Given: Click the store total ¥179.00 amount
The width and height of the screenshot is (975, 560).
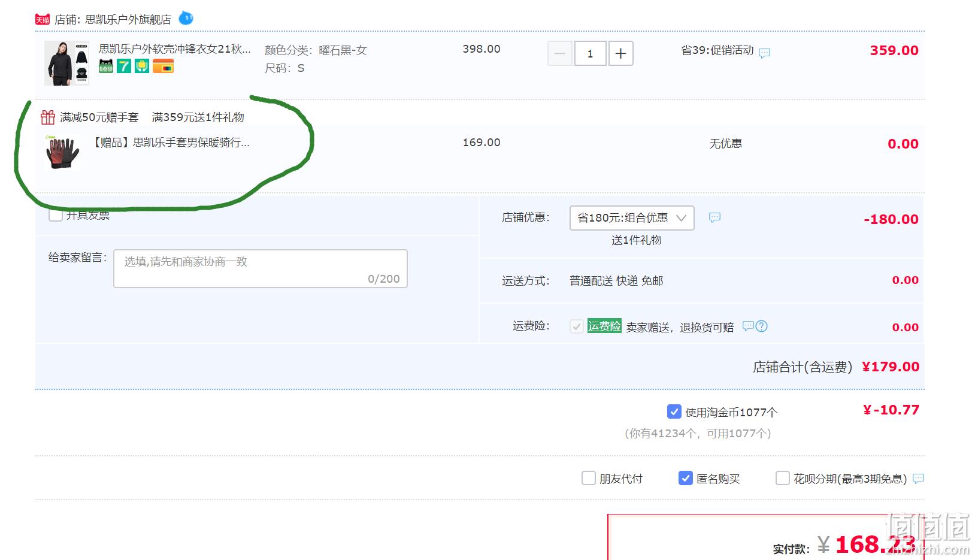Looking at the screenshot, I should point(891,367).
